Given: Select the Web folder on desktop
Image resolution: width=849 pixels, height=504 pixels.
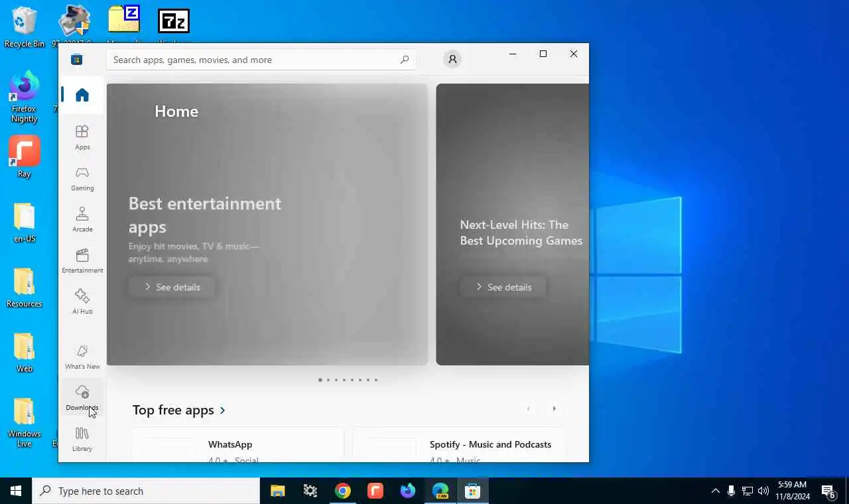Looking at the screenshot, I should 25,353.
